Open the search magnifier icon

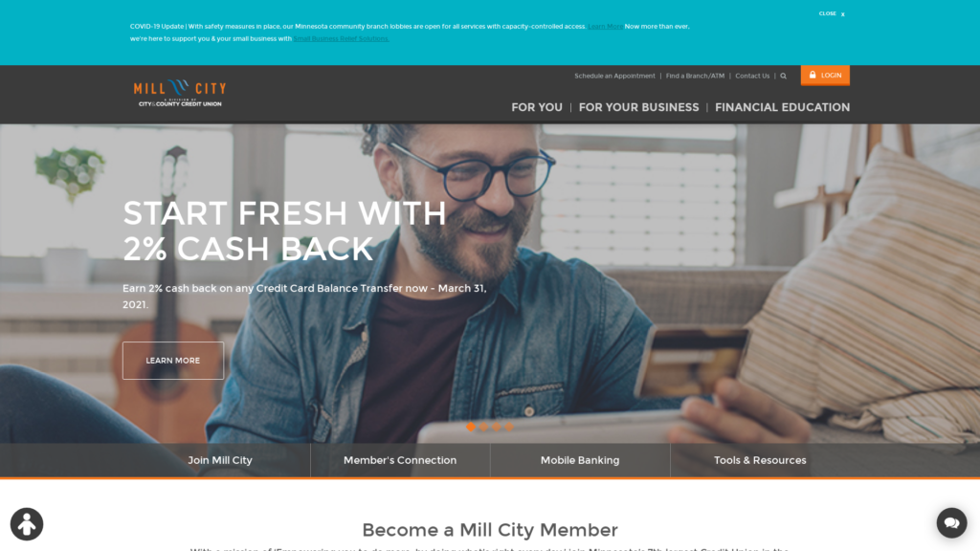783,77
